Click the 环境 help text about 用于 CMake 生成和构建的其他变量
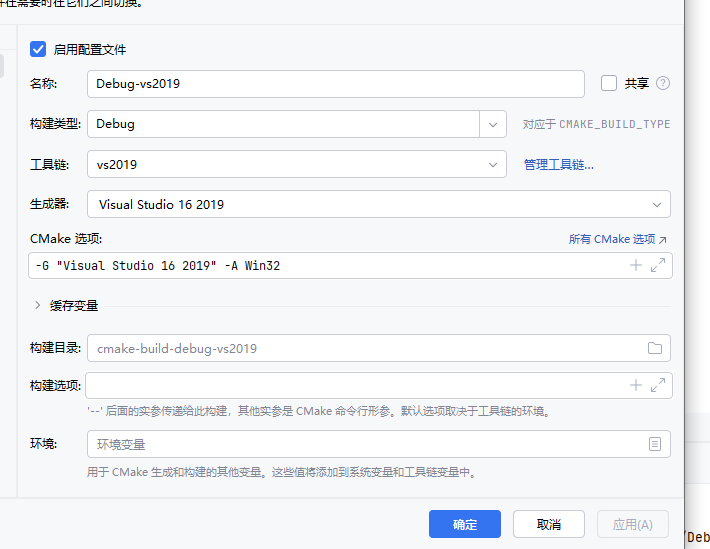The height and width of the screenshot is (549, 710). tap(281, 472)
